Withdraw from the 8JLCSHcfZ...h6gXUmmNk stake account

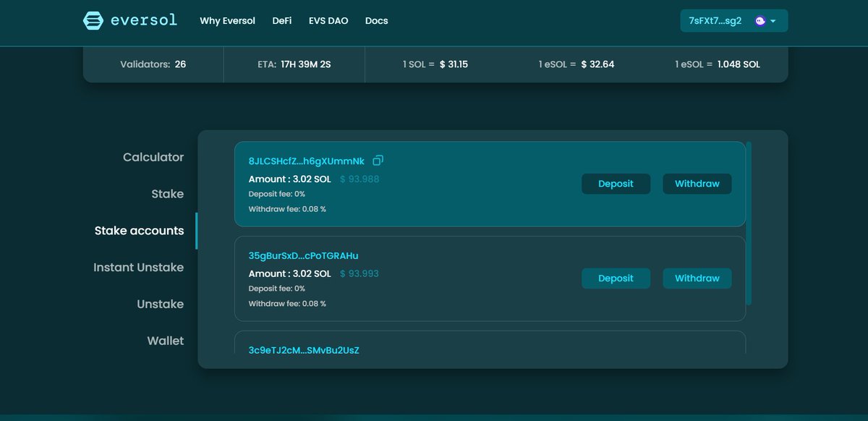(x=697, y=184)
